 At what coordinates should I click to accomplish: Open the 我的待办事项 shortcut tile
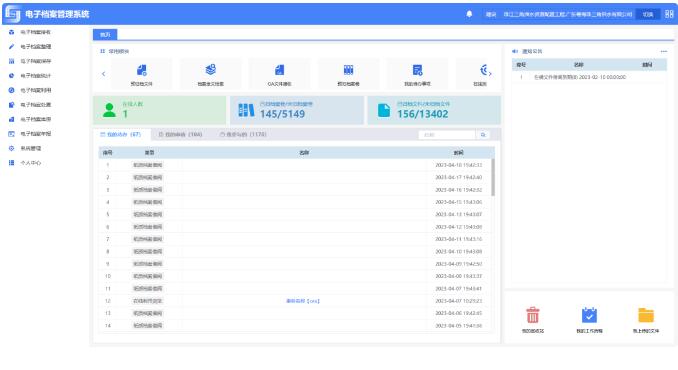[417, 74]
